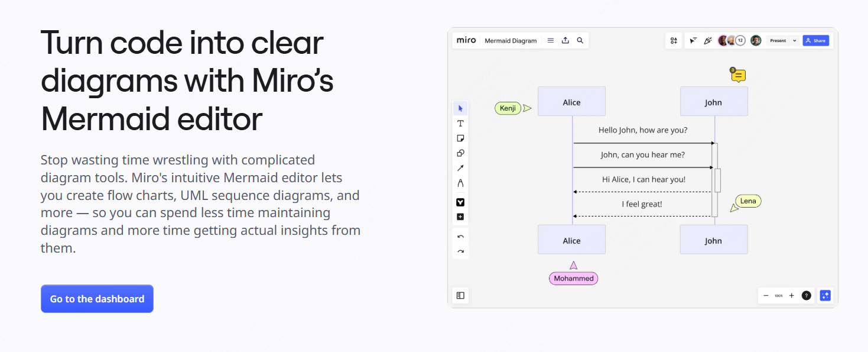Open the yellow comment bubble
This screenshot has width=868, height=352.
click(738, 75)
